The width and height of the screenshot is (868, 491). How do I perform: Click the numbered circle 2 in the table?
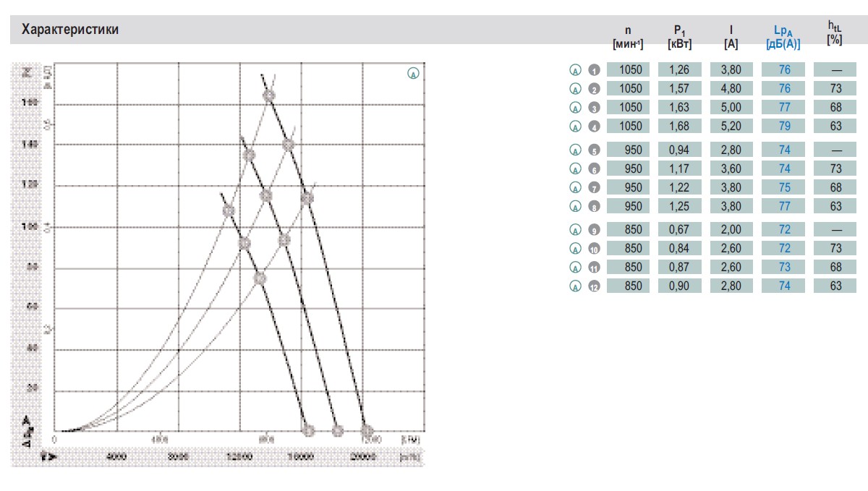click(x=594, y=90)
